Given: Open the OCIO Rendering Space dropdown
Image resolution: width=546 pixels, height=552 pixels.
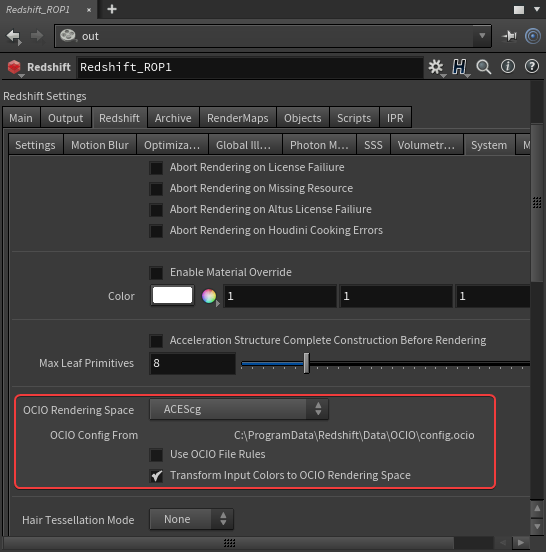Looking at the screenshot, I should click(239, 409).
